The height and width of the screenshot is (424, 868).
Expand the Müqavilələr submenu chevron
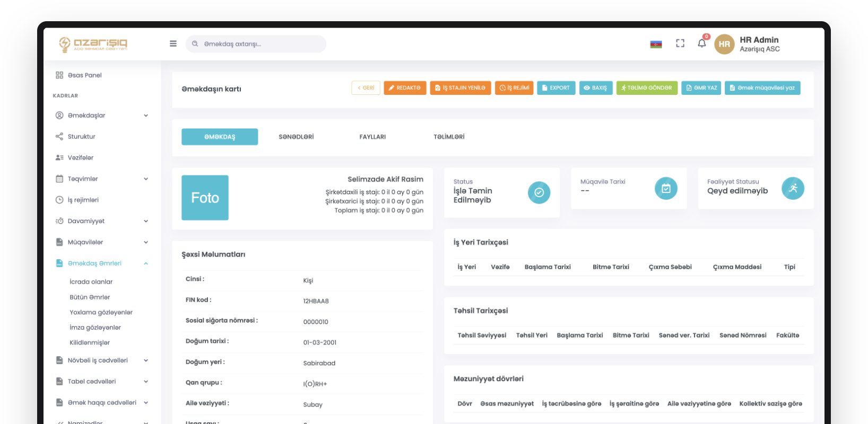pyautogui.click(x=146, y=243)
